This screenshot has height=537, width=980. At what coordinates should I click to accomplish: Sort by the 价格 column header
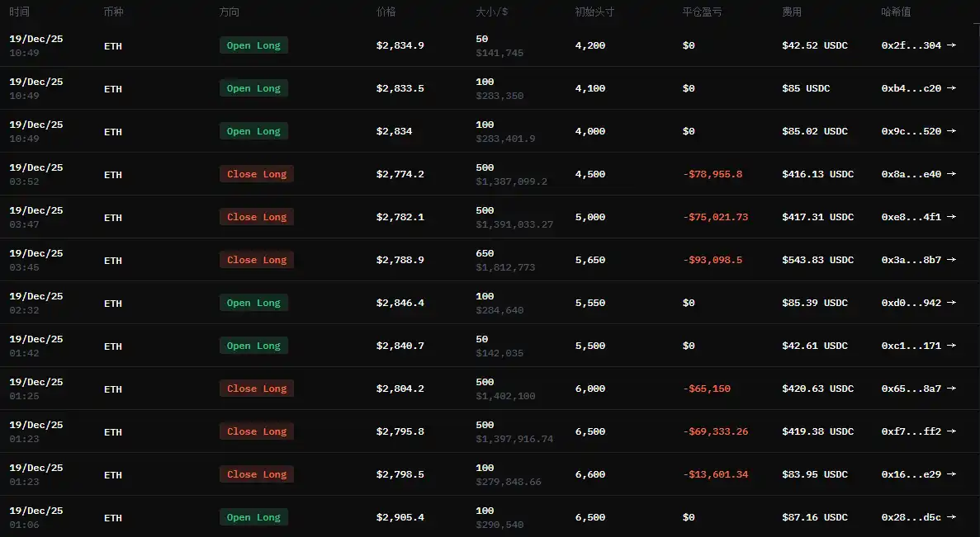click(x=386, y=12)
